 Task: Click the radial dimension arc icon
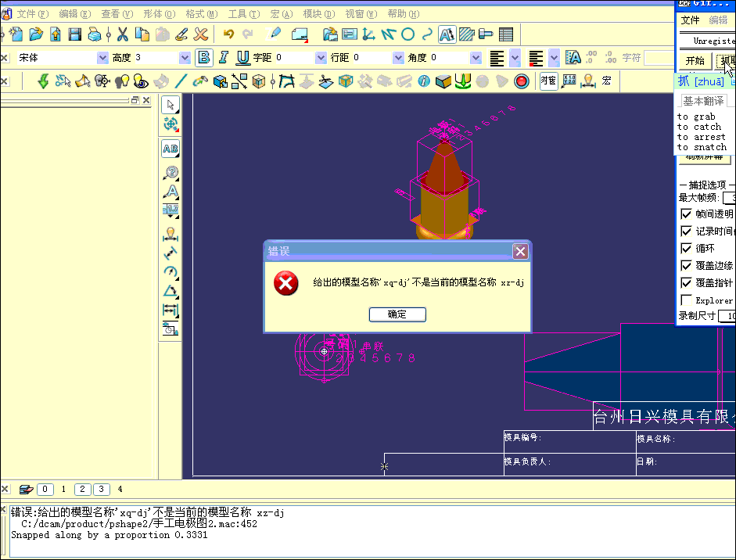[171, 271]
